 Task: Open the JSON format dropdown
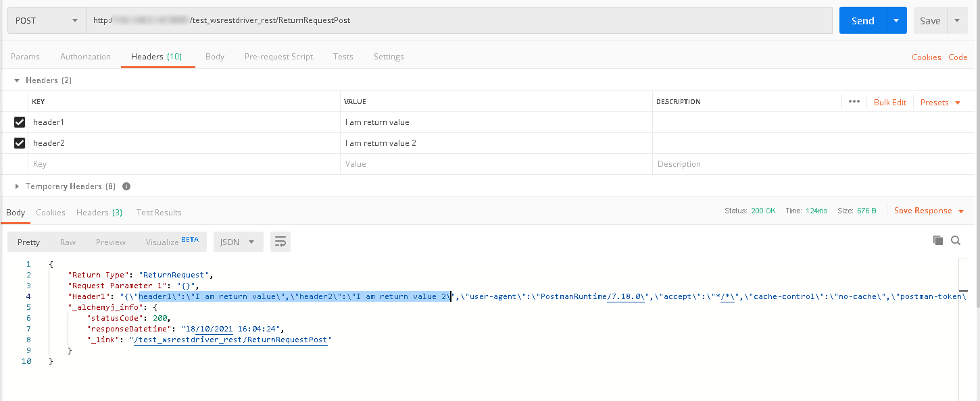click(x=238, y=242)
